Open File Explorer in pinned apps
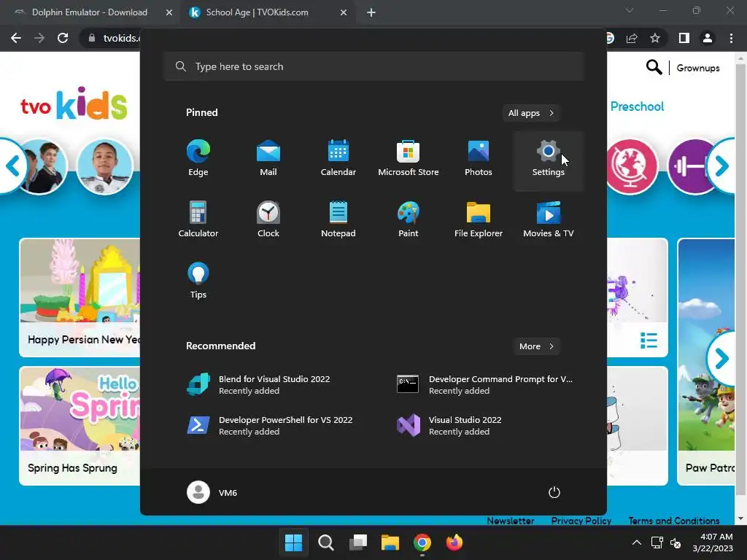This screenshot has width=747, height=560. (479, 219)
